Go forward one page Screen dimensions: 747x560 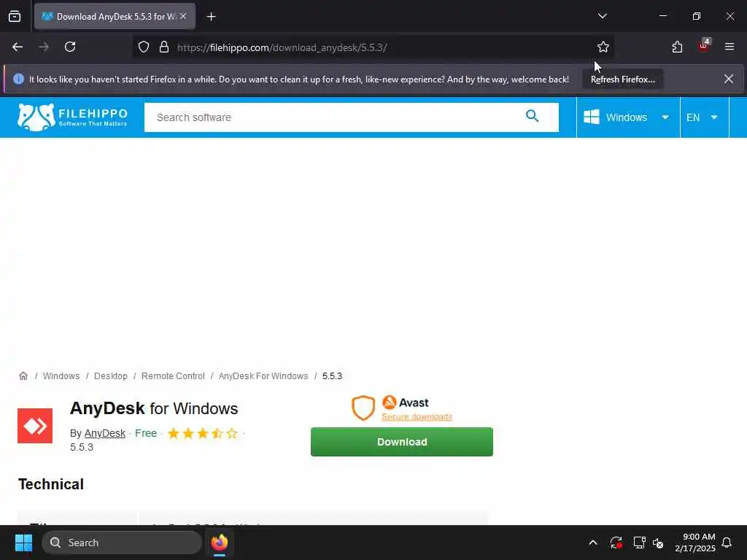44,47
